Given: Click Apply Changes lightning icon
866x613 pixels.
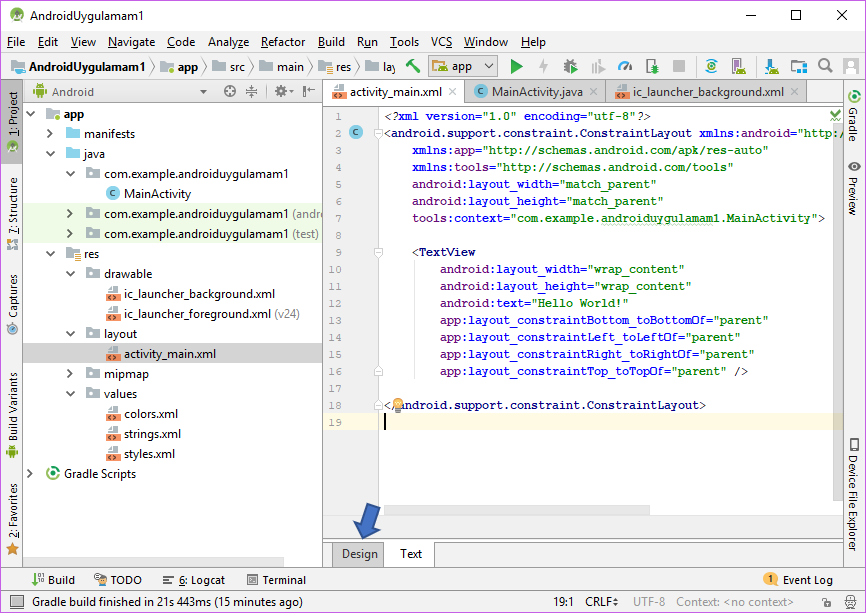Looking at the screenshot, I should pyautogui.click(x=543, y=67).
